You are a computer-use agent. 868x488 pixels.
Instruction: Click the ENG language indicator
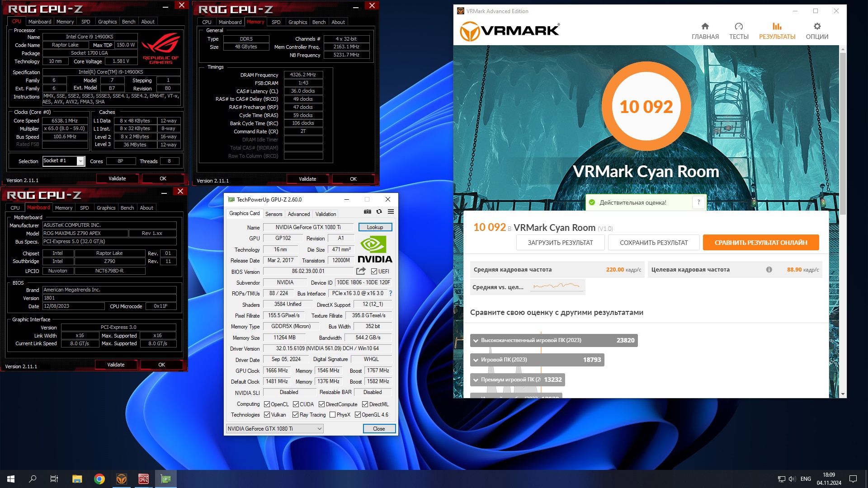pyautogui.click(x=806, y=479)
